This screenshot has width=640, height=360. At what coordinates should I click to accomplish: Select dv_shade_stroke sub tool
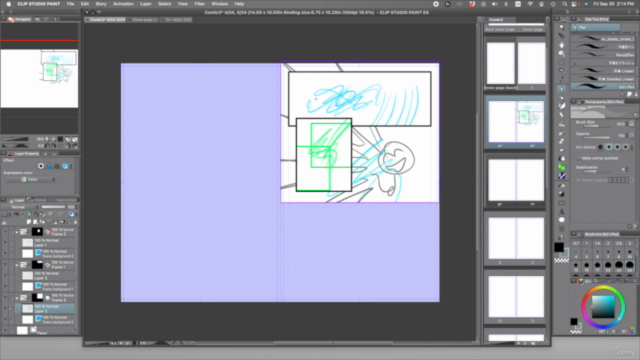[603, 39]
